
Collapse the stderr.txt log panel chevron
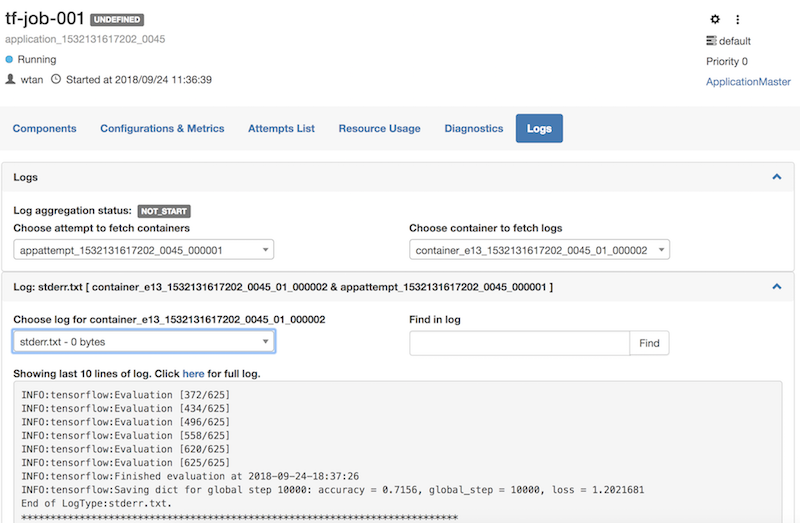776,287
